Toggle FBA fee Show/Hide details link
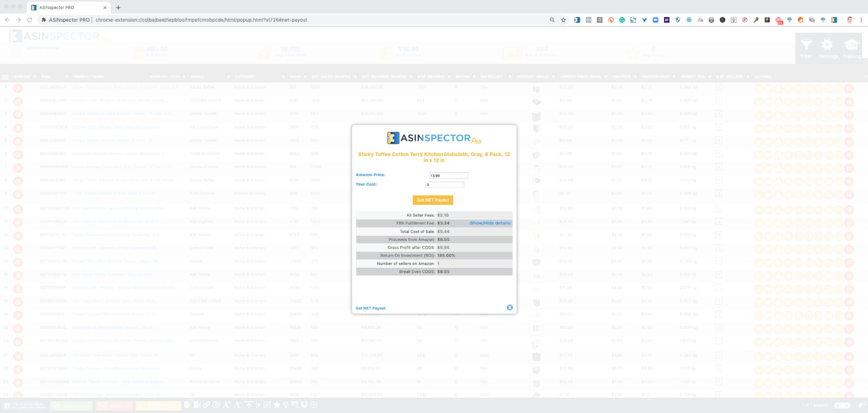Image resolution: width=868 pixels, height=413 pixels. (490, 223)
